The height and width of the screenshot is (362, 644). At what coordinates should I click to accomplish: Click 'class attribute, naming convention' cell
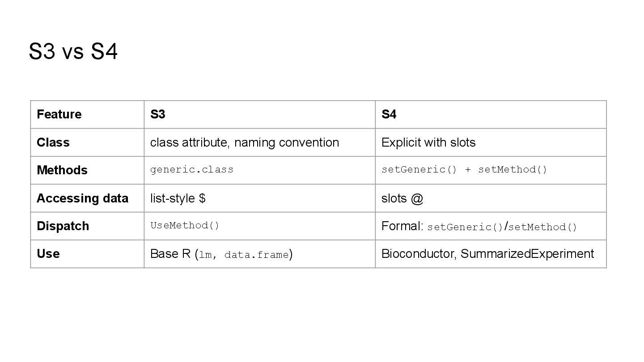pos(244,143)
